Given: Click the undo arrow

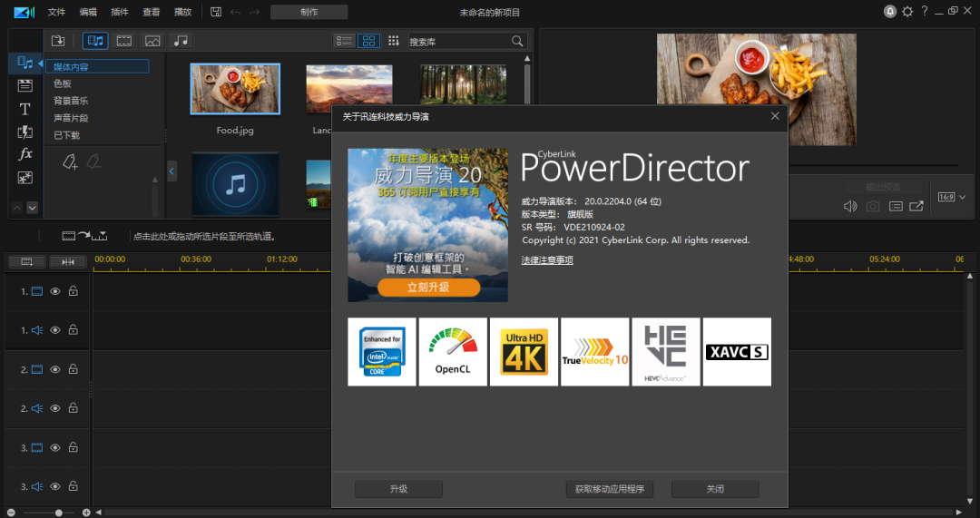Looking at the screenshot, I should pyautogui.click(x=235, y=12).
